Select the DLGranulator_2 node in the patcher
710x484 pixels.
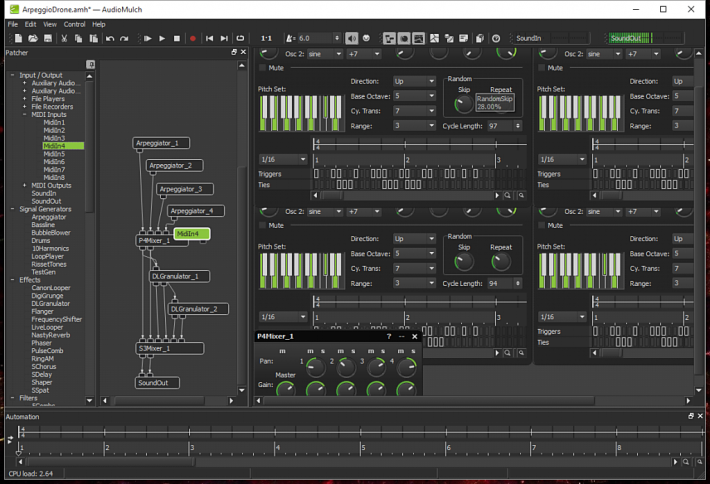pyautogui.click(x=198, y=309)
